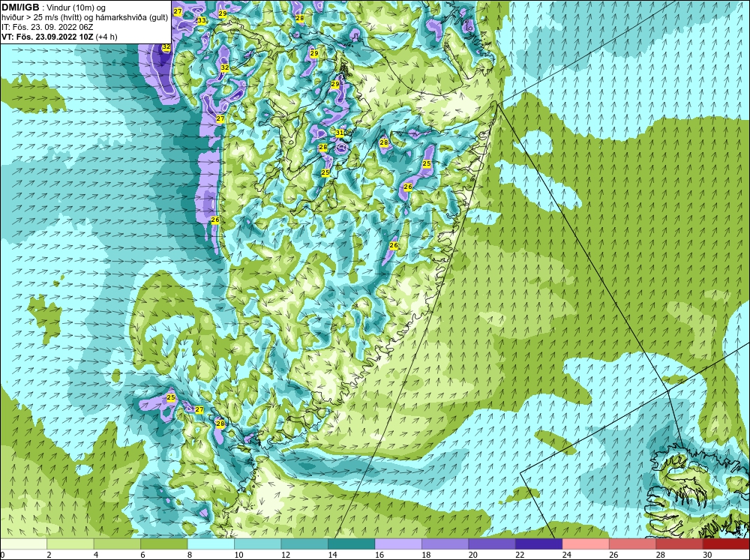The width and height of the screenshot is (750, 560).
Task: Click the legend scale value 0
Action: tap(2, 555)
